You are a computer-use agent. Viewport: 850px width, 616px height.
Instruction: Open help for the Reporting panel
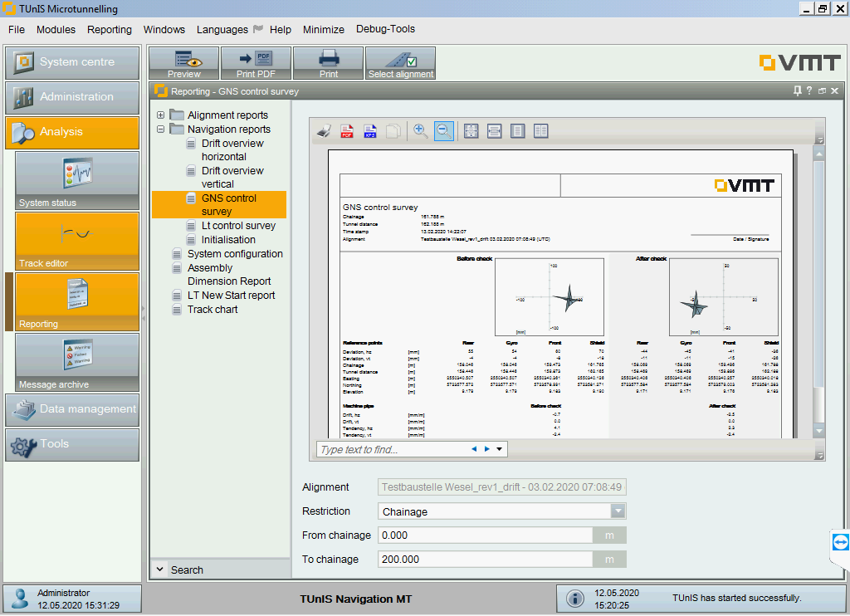[x=809, y=91]
